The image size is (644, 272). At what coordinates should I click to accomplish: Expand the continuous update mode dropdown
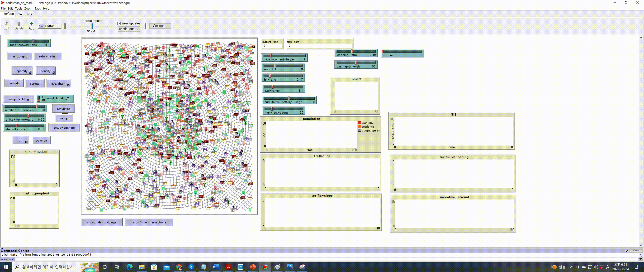pyautogui.click(x=129, y=29)
